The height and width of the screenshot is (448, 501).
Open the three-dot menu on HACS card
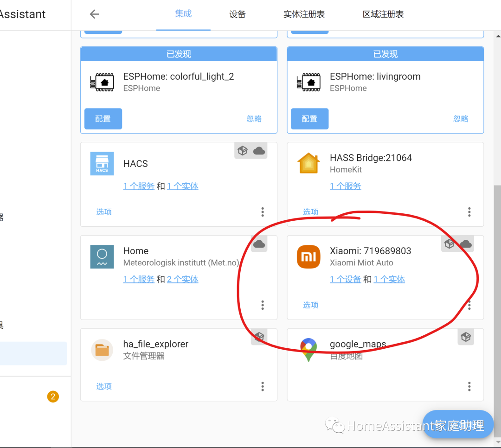pyautogui.click(x=263, y=212)
